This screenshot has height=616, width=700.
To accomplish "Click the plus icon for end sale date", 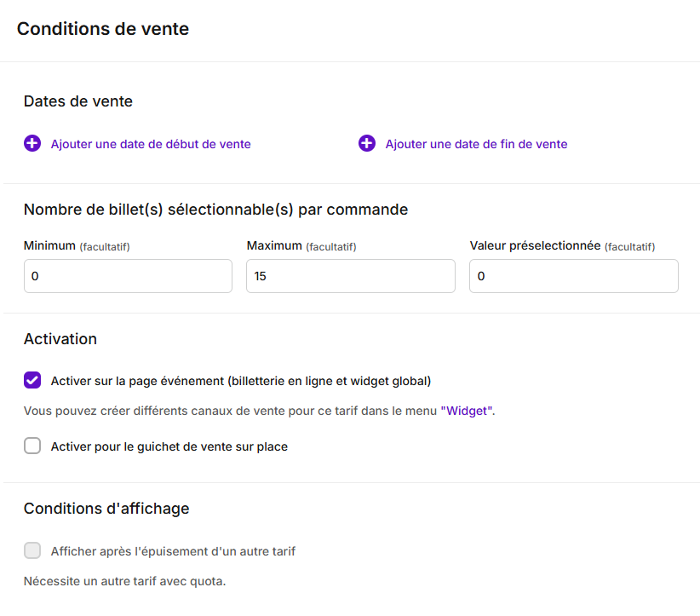I will pos(367,143).
